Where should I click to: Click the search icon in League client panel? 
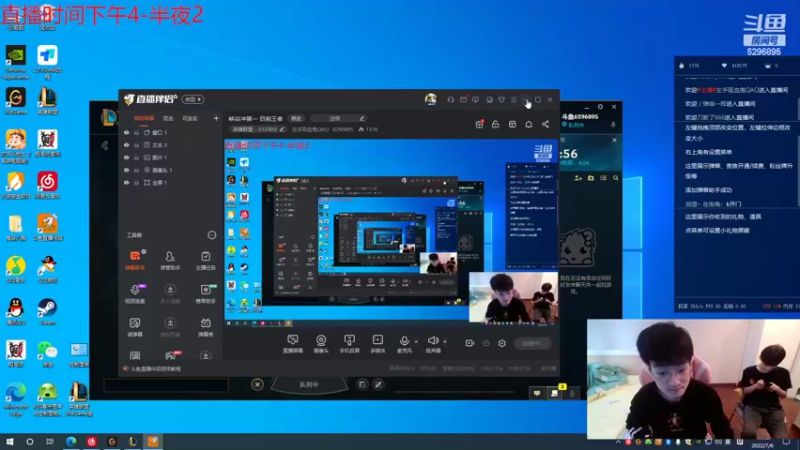tap(616, 178)
